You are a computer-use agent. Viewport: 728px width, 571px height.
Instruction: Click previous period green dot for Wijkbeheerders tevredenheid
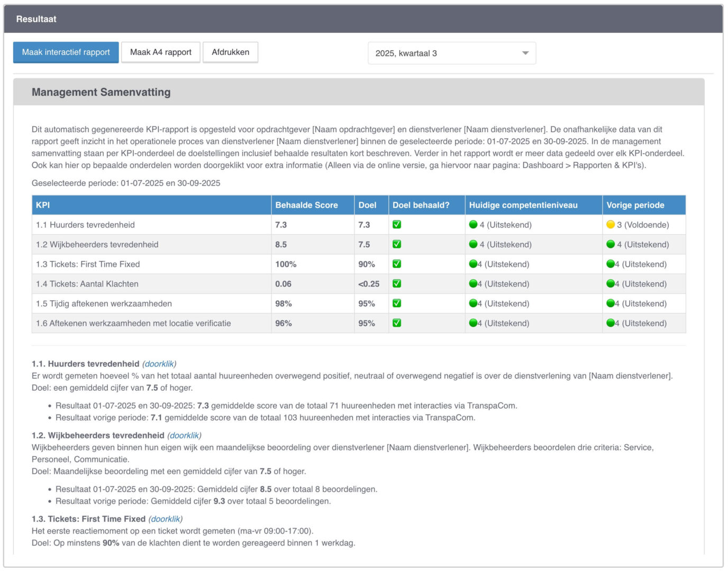tap(611, 244)
